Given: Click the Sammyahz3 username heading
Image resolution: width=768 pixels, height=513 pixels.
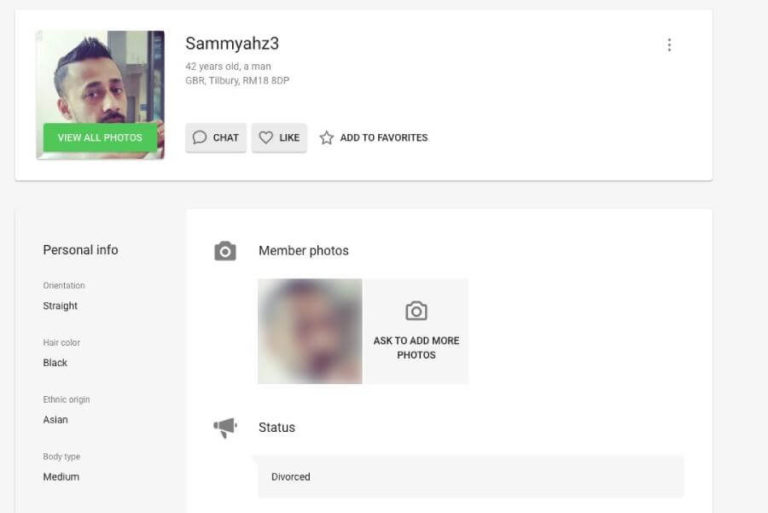Looking at the screenshot, I should (232, 44).
